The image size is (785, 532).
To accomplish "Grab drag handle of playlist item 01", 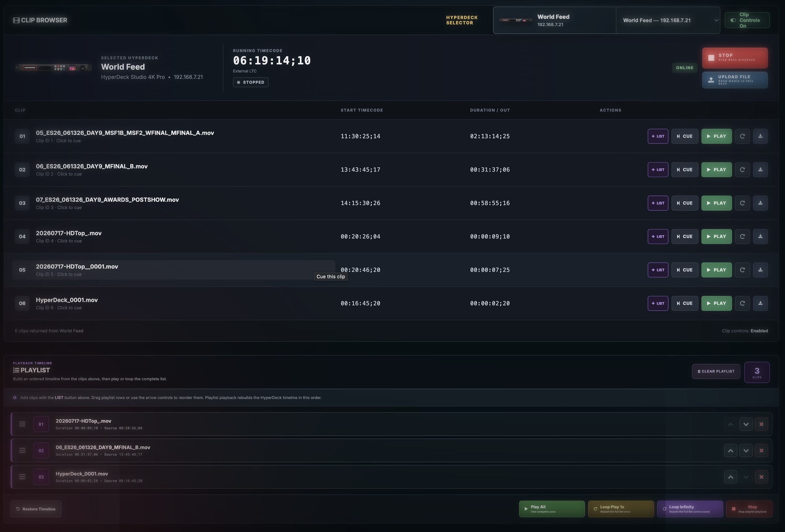I will [x=22, y=424].
